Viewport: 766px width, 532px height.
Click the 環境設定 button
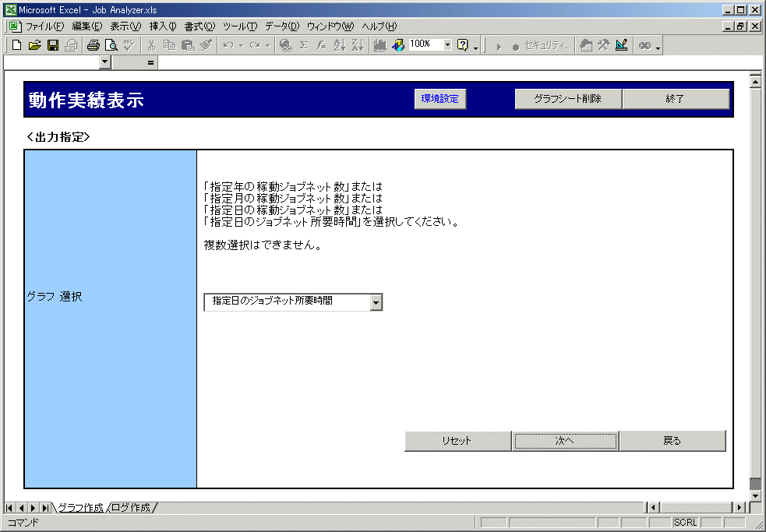point(439,99)
